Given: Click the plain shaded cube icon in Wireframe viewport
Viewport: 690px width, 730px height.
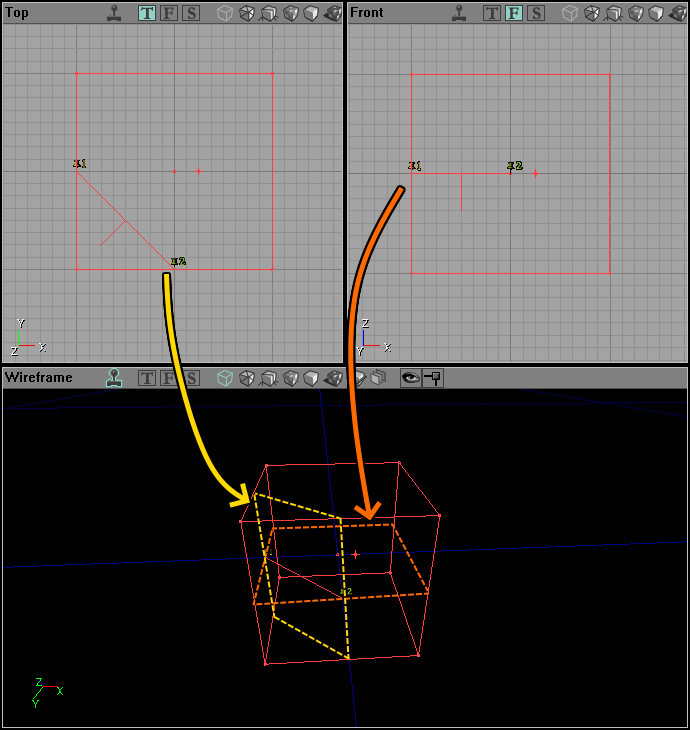Looking at the screenshot, I should [x=311, y=378].
